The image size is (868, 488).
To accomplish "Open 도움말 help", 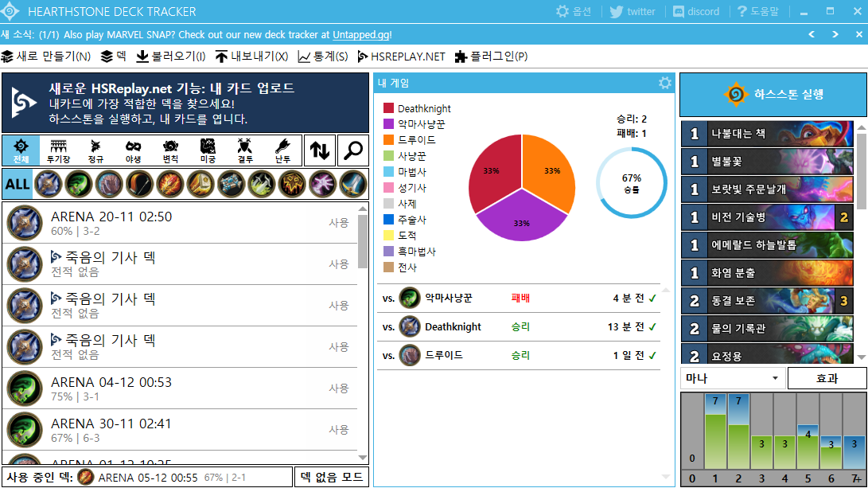I will [x=758, y=11].
